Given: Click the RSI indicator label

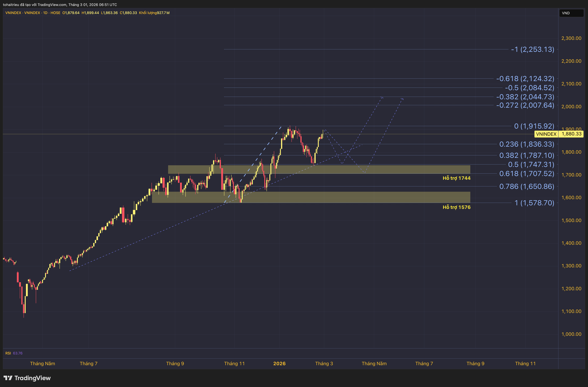Looking at the screenshot, I should coord(8,353).
